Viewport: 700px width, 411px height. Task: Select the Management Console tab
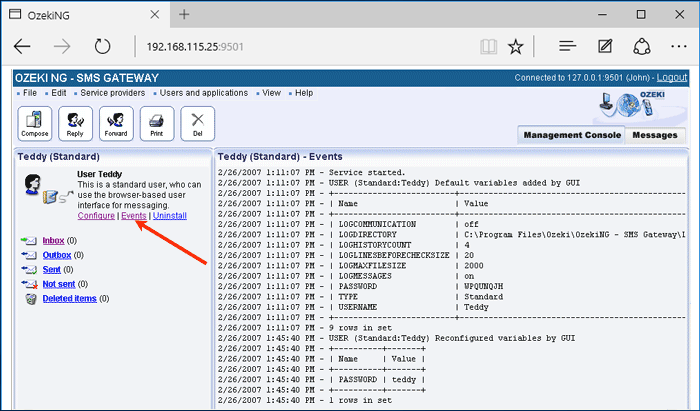tap(572, 135)
